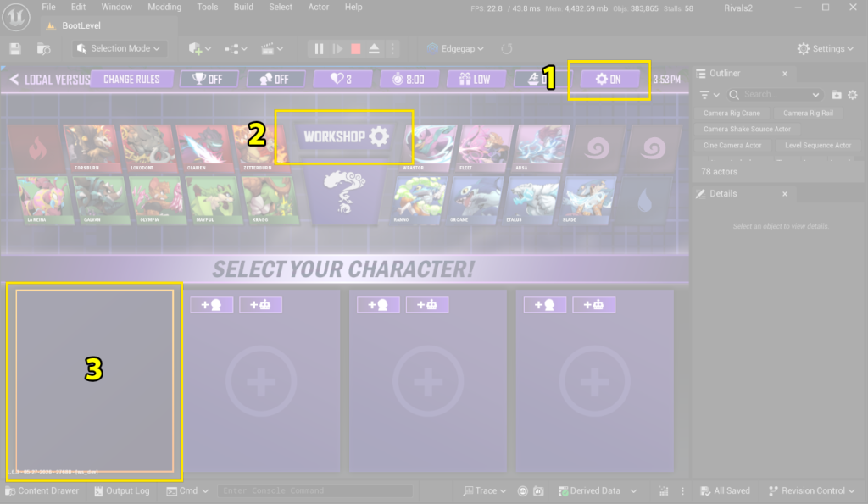Viewport: 868px width, 504px height.
Task: Toggle the trophy OFF setting
Action: pos(209,79)
